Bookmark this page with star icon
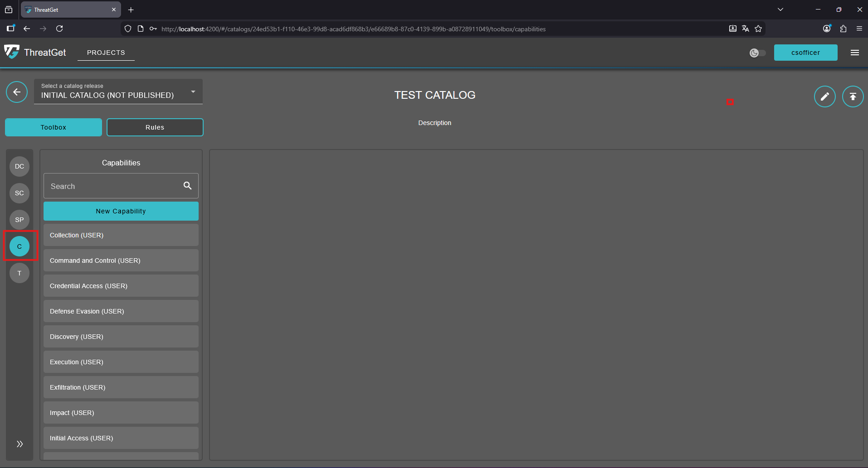The width and height of the screenshot is (868, 468). tap(758, 29)
